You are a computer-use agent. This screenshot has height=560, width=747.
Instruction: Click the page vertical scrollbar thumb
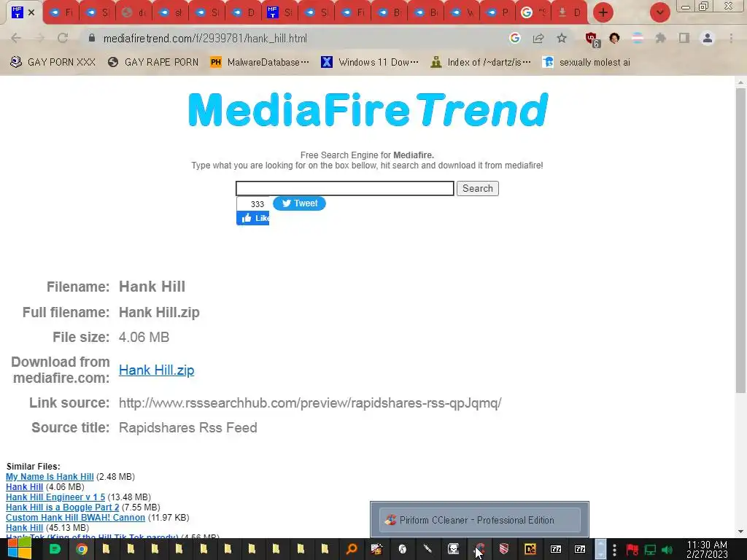pos(740,241)
